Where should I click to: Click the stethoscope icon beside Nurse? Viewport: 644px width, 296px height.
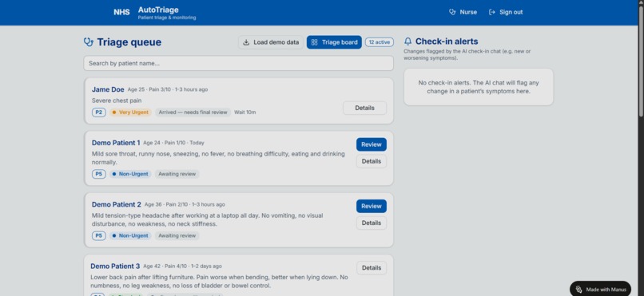pos(452,12)
